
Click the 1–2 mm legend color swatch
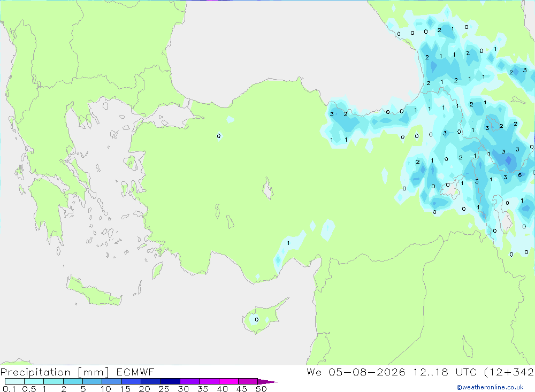click(x=53, y=381)
